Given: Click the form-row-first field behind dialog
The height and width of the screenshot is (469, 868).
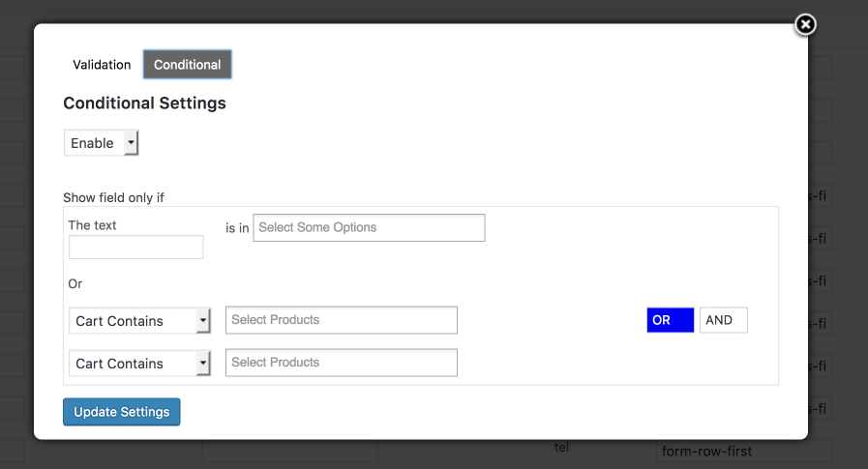Looking at the screenshot, I should 744,452.
